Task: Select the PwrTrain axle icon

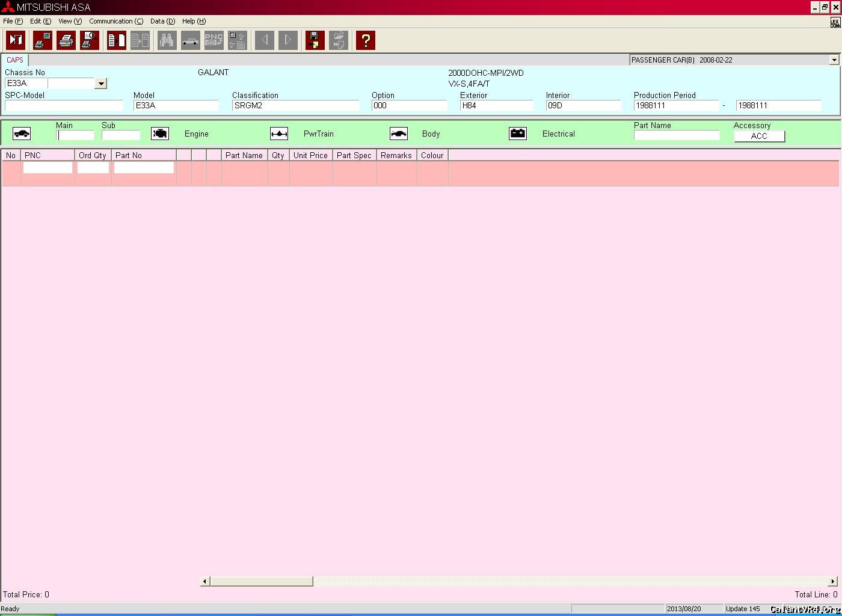Action: pyautogui.click(x=279, y=134)
